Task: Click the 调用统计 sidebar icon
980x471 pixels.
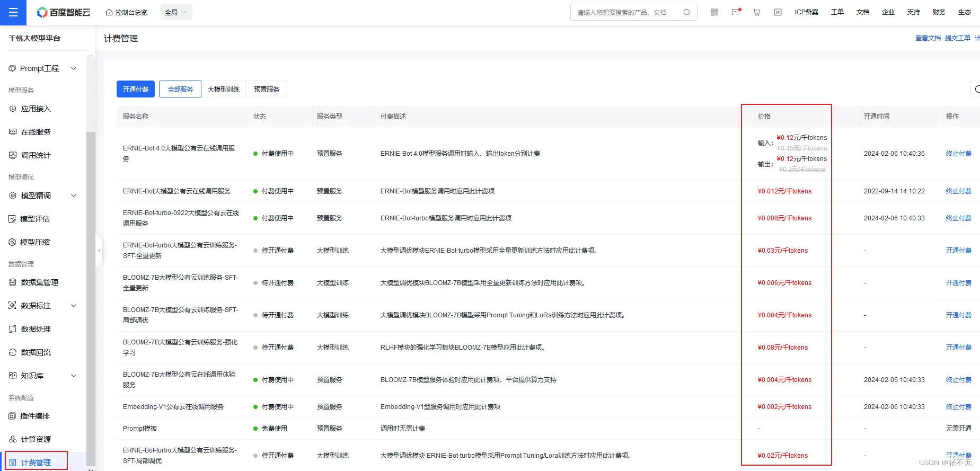Action: click(x=13, y=155)
